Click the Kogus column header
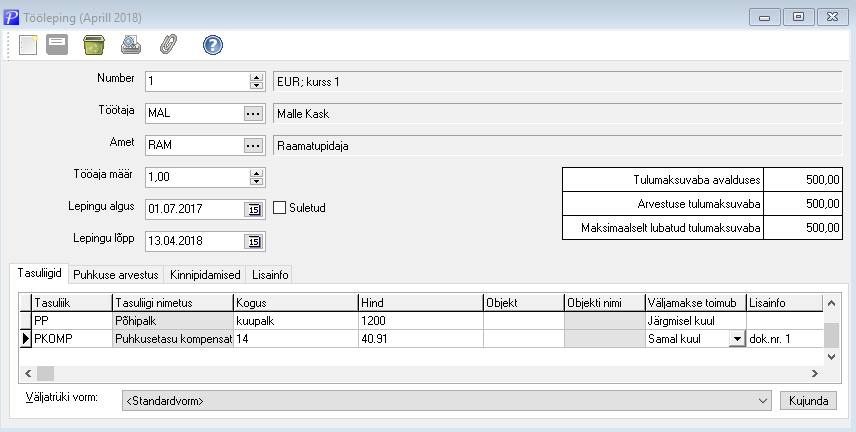This screenshot has width=856, height=432. pos(296,303)
